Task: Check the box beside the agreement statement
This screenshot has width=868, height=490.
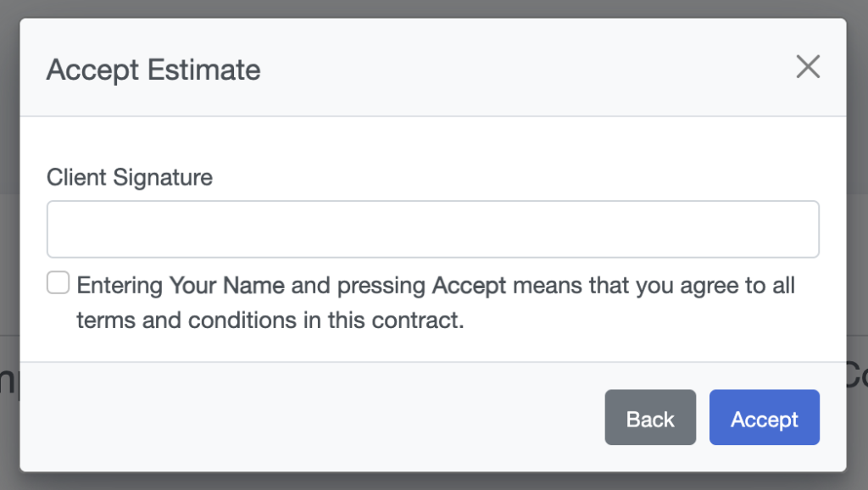Action: point(58,282)
